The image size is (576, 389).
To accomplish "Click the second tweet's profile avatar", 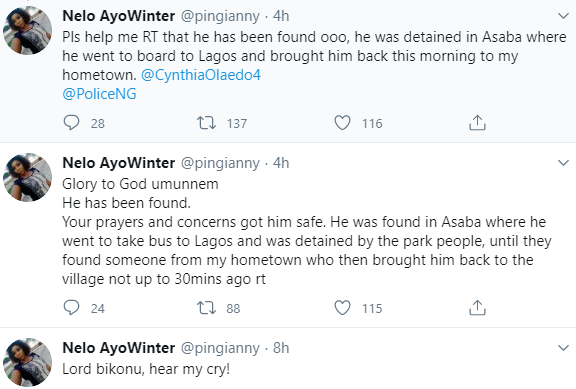I will [x=28, y=177].
